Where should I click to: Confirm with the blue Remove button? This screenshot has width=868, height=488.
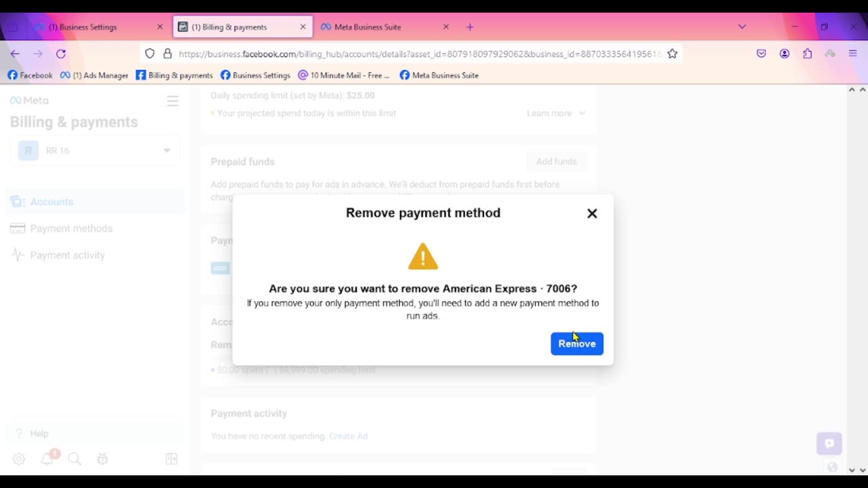pyautogui.click(x=576, y=344)
